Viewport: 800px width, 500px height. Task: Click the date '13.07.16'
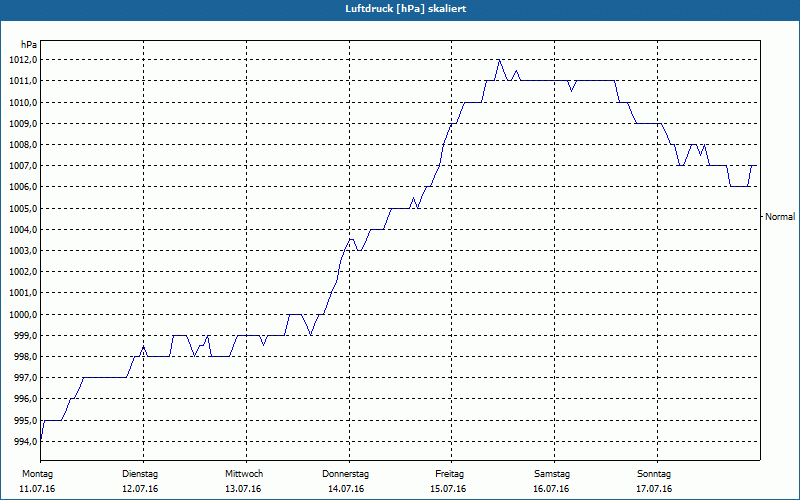[243, 489]
